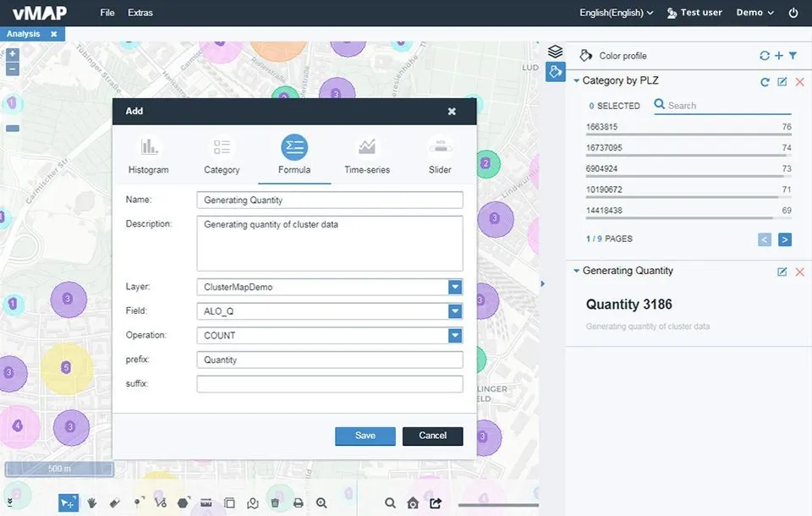Open the Layer dropdown ClusterMapDemo

pyautogui.click(x=329, y=287)
